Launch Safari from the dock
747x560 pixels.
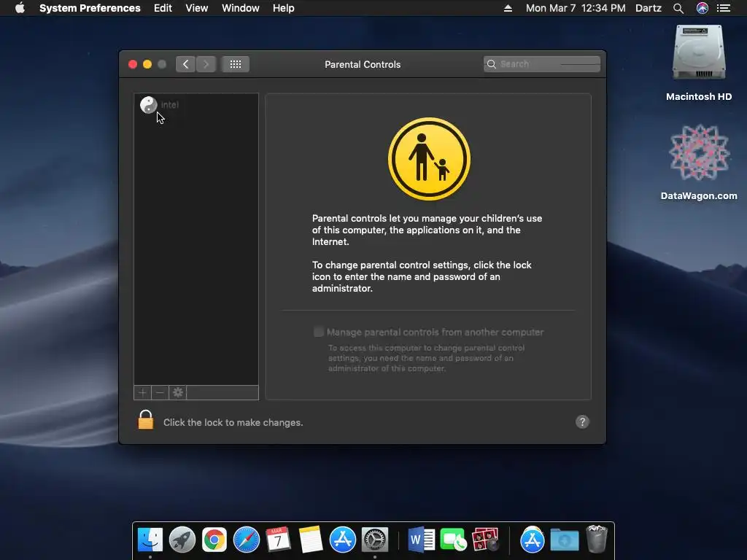(x=247, y=540)
